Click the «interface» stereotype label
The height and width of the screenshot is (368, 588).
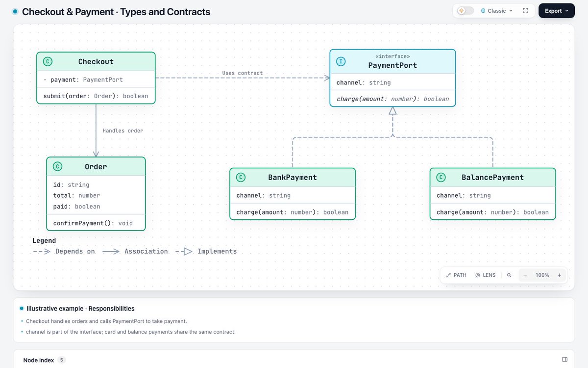tap(392, 56)
